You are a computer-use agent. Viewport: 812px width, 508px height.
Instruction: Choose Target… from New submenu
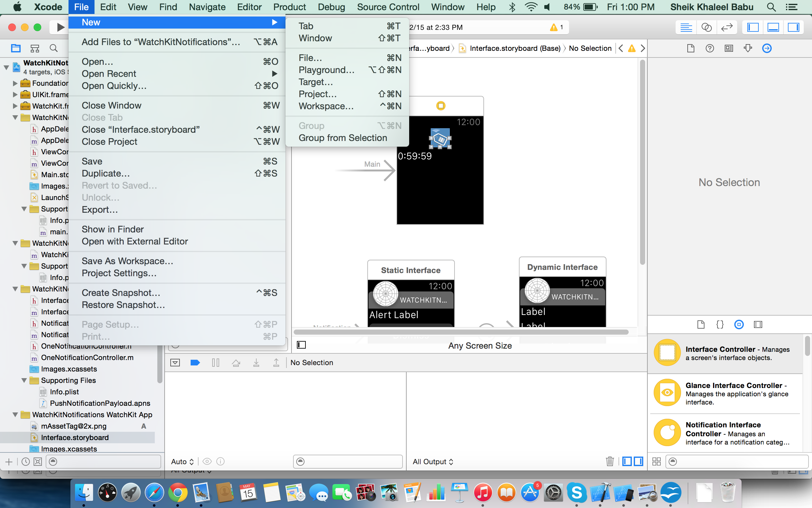[x=347, y=82]
